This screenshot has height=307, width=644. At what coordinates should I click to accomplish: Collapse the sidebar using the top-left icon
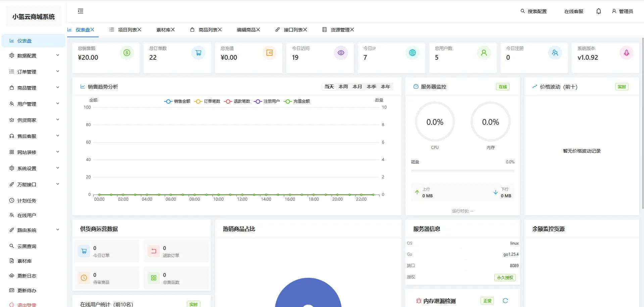80,11
